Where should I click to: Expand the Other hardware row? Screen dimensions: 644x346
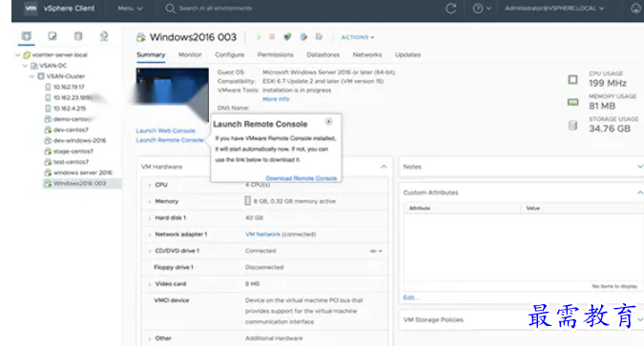point(150,338)
